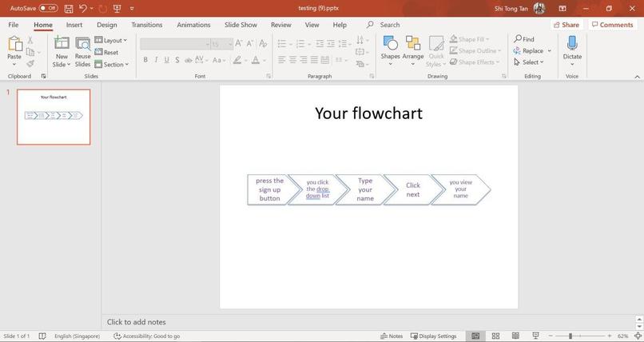Toggle text Shadow formatting
Image resolution: width=644 pixels, height=342 pixels.
(x=177, y=60)
